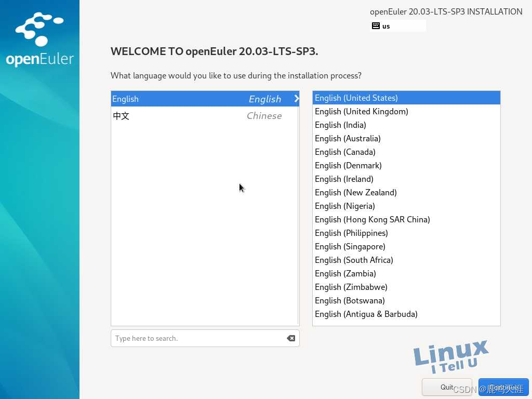Click the keyboard layout icon next to us

click(x=376, y=26)
